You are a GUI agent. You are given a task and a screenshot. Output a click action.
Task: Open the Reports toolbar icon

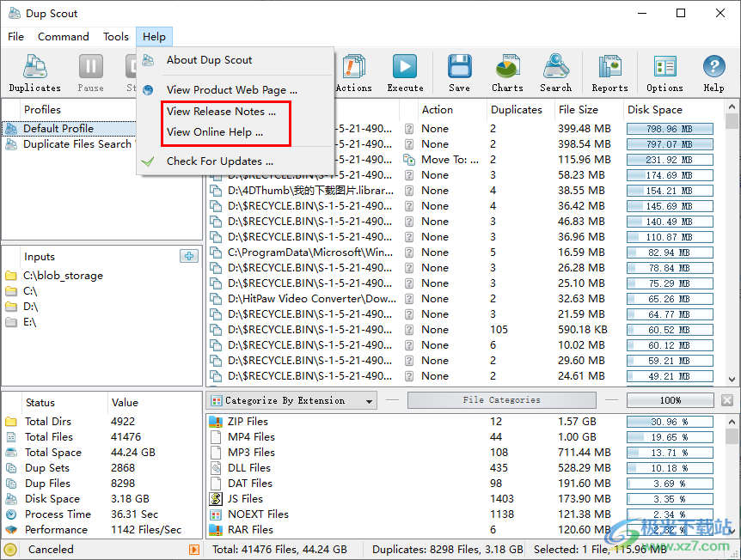609,73
